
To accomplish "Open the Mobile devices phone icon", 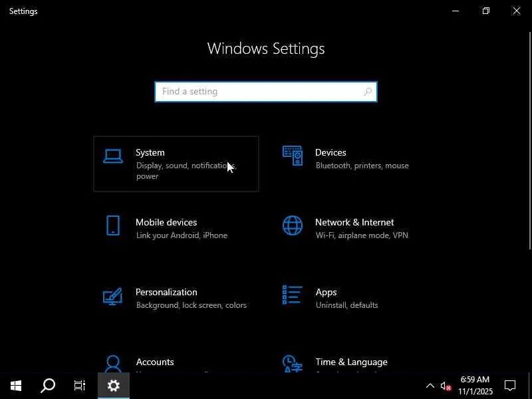I will click(x=113, y=225).
